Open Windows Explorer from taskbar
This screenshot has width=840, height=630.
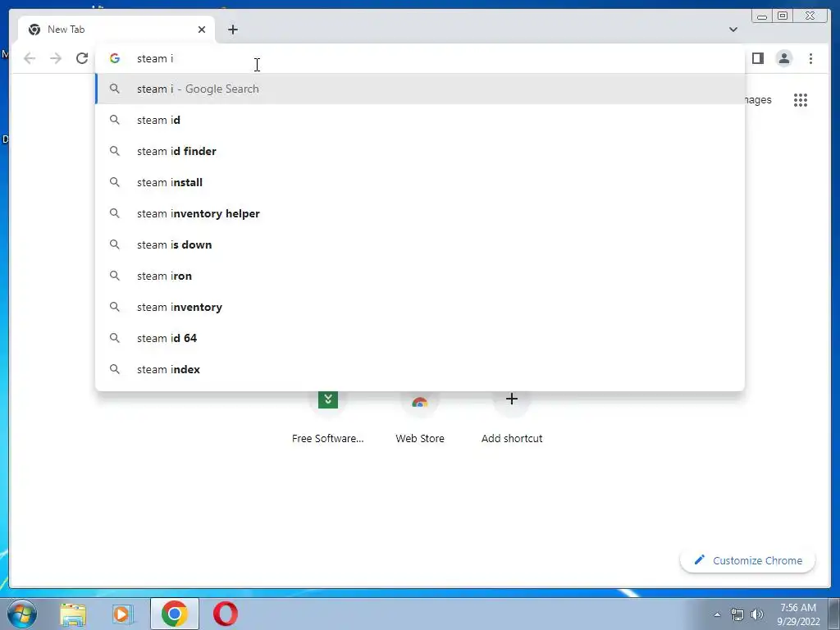pos(73,614)
